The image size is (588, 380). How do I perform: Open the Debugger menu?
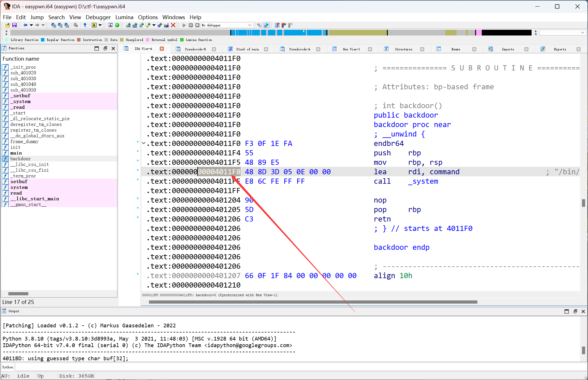pyautogui.click(x=98, y=17)
